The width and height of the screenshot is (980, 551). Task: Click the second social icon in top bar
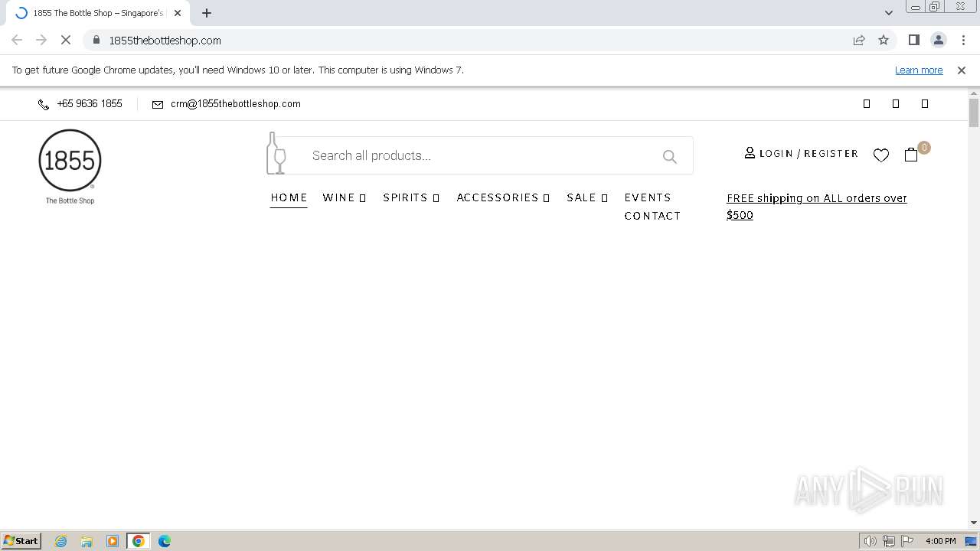pyautogui.click(x=896, y=104)
